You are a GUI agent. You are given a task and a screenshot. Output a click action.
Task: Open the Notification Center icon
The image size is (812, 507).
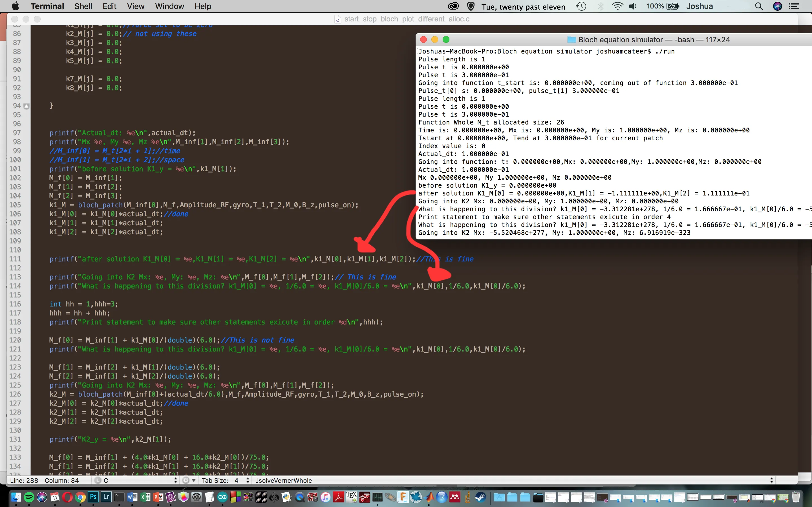point(794,6)
